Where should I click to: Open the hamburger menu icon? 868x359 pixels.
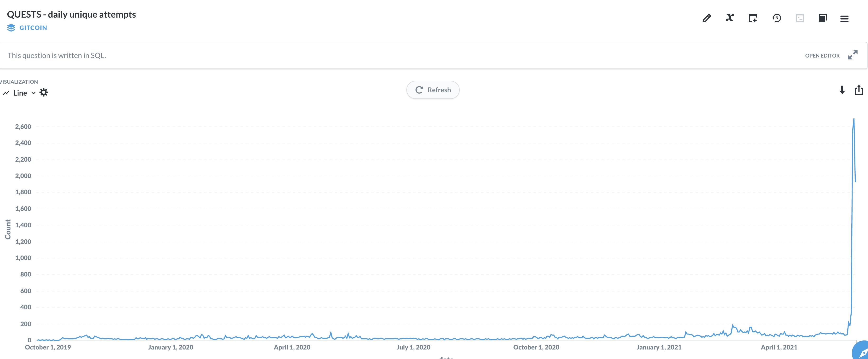tap(844, 19)
